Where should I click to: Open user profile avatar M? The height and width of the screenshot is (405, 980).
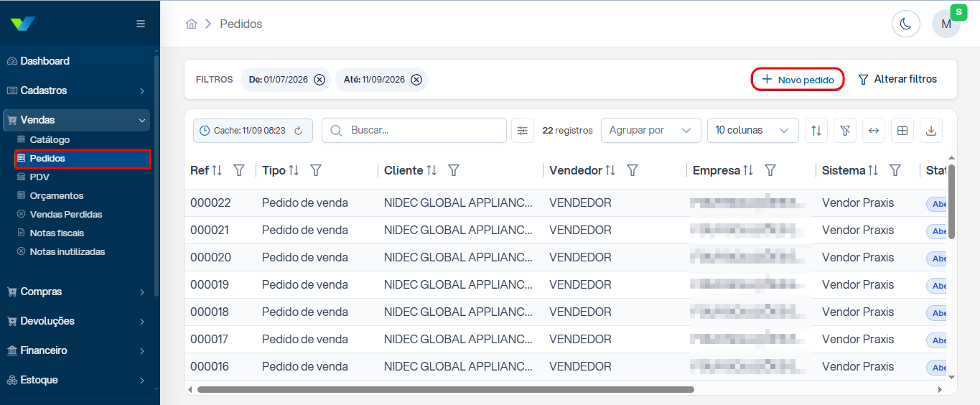946,24
